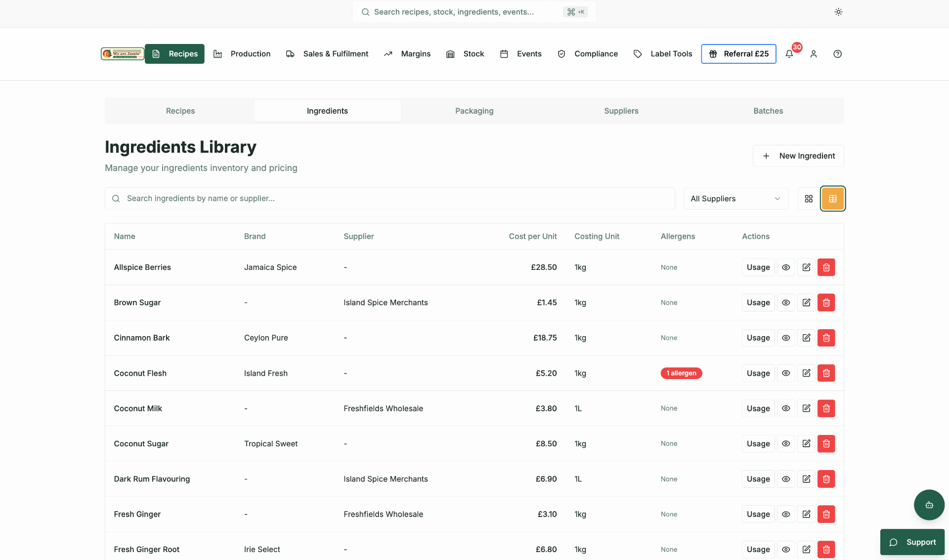Open the Production nav menu
Image resolution: width=949 pixels, height=560 pixels.
pos(242,54)
